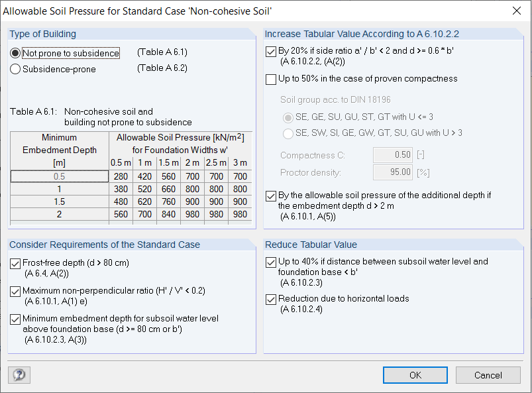
Task: Enable 'Up to 50% in case of proven compactness'
Action: tap(270, 80)
